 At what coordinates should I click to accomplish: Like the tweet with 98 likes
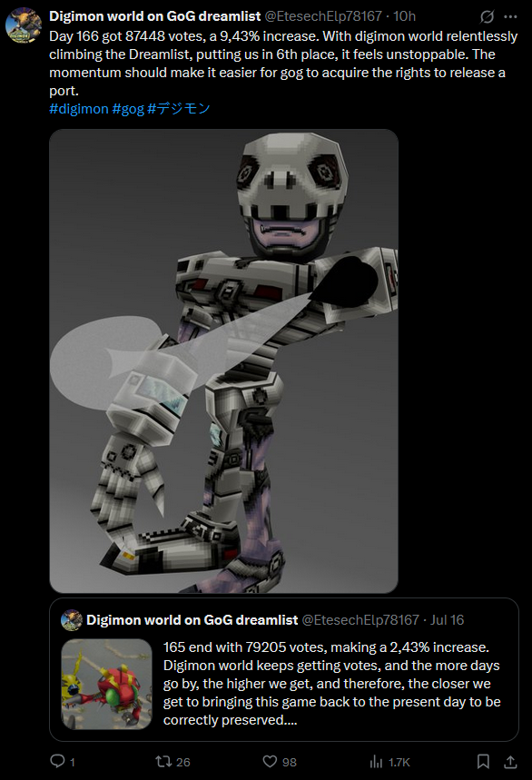(270, 761)
